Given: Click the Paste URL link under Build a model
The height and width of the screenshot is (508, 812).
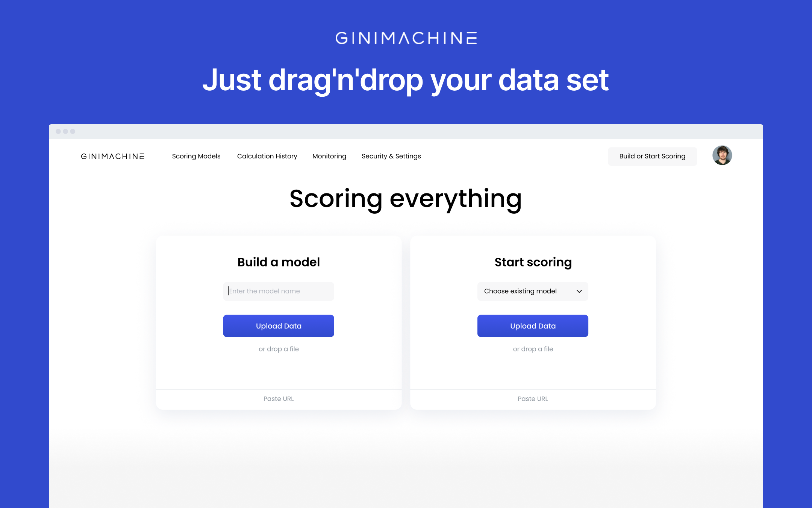Looking at the screenshot, I should click(278, 398).
